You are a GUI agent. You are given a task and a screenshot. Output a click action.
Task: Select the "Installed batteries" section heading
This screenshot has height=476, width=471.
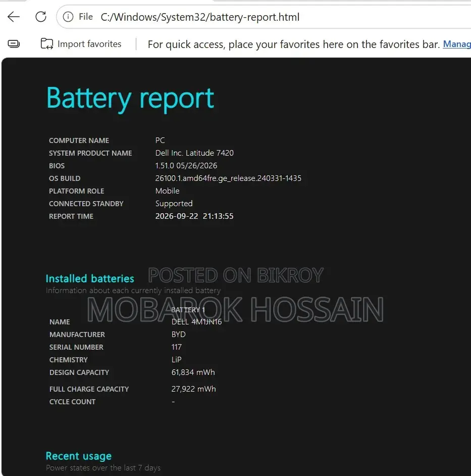(90, 279)
